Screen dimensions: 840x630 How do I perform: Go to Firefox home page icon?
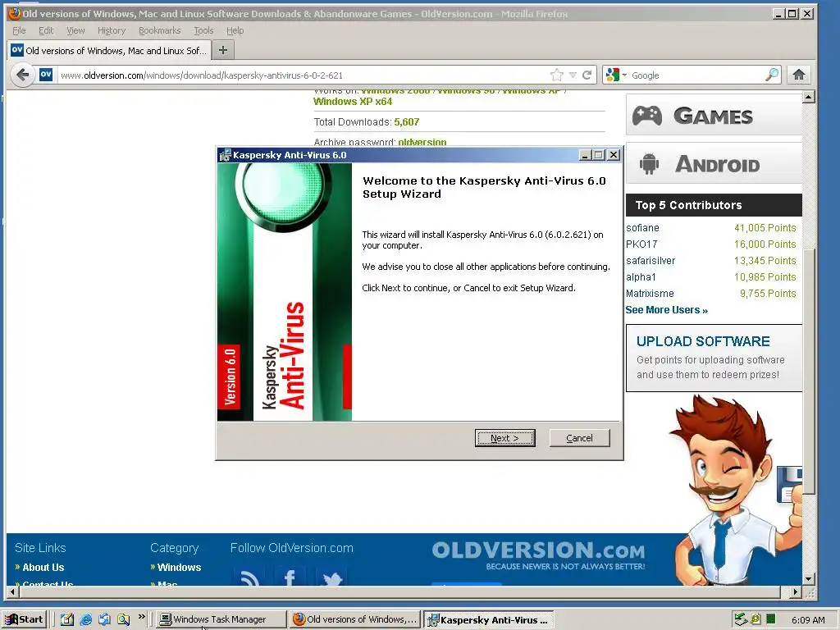[x=799, y=75]
